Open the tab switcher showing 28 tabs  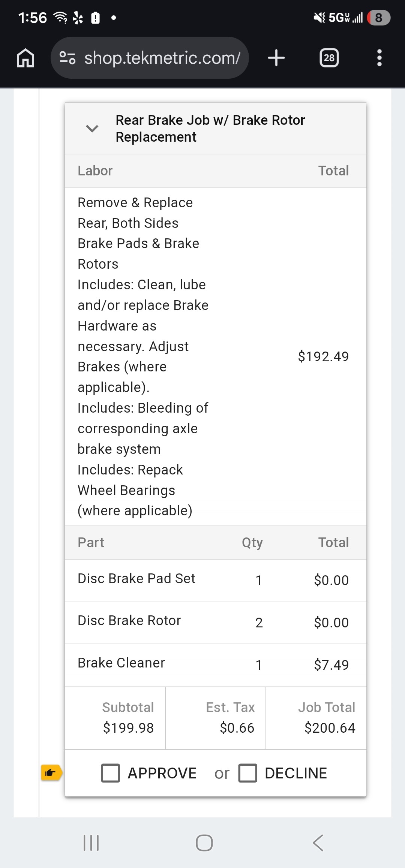(329, 58)
